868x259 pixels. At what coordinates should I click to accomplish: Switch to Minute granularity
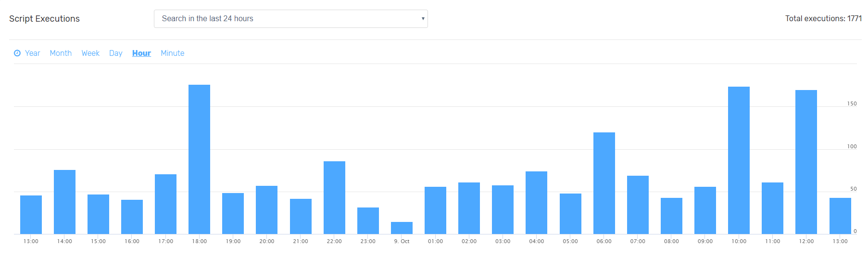[172, 53]
